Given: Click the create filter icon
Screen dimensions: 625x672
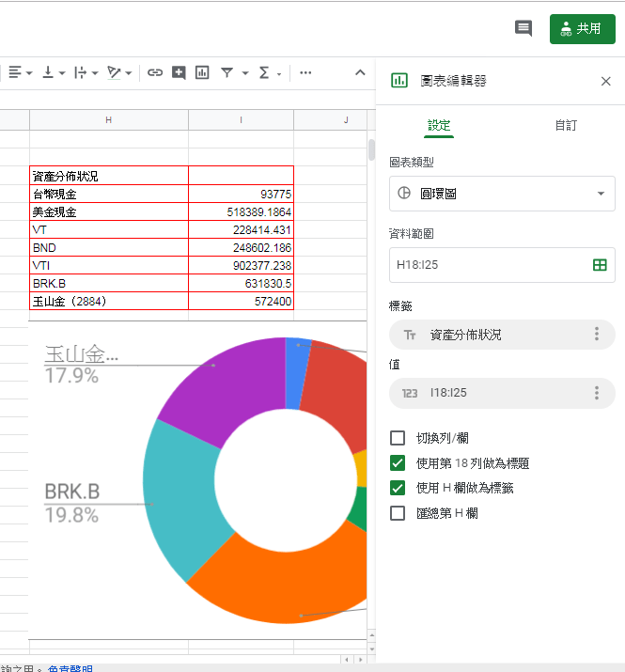Looking at the screenshot, I should 227,72.
